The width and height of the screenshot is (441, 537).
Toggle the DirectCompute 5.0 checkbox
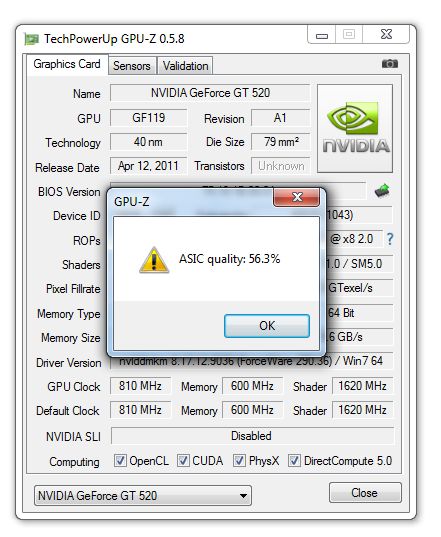coord(294,461)
